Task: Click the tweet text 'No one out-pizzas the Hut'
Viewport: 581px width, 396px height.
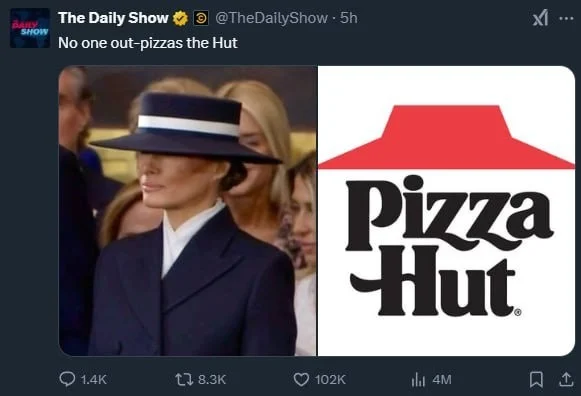Action: click(x=148, y=43)
